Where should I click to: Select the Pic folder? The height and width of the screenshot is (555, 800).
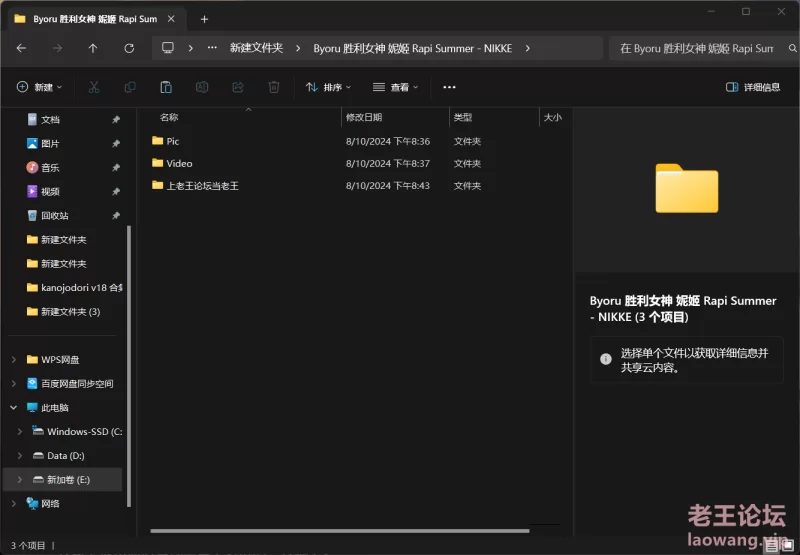point(166,141)
